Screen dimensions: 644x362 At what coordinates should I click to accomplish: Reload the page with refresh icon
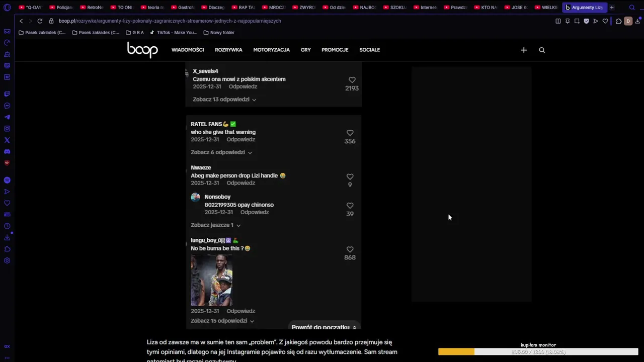40,21
